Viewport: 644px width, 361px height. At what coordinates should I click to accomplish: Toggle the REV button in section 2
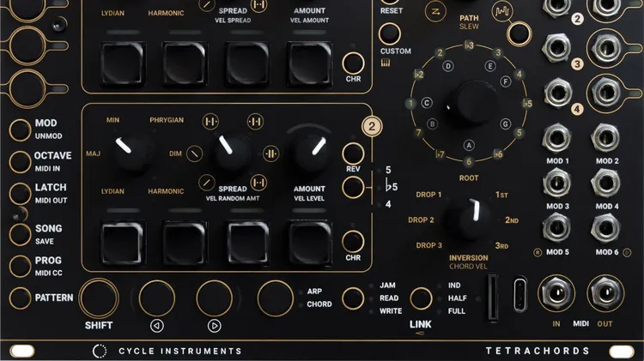click(353, 153)
